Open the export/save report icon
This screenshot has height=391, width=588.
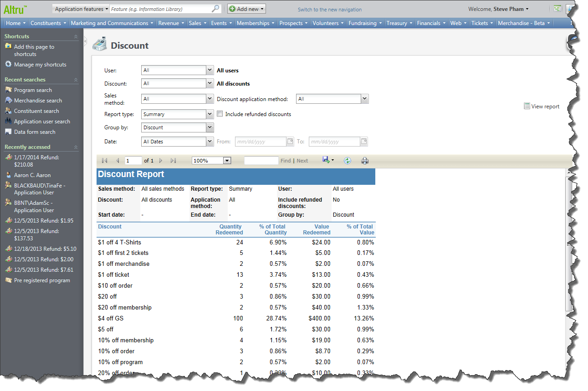327,160
